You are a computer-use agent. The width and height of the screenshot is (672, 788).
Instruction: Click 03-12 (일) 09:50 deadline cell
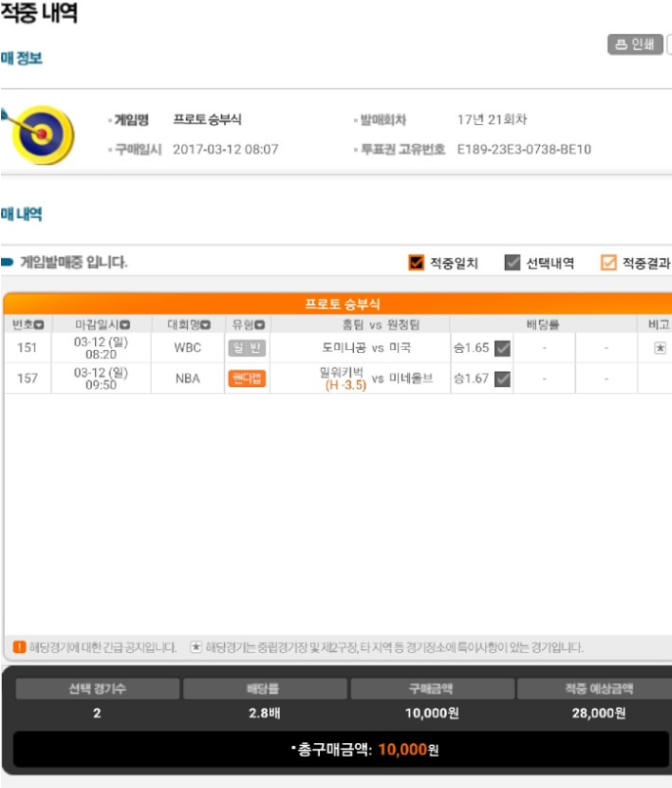coord(101,378)
